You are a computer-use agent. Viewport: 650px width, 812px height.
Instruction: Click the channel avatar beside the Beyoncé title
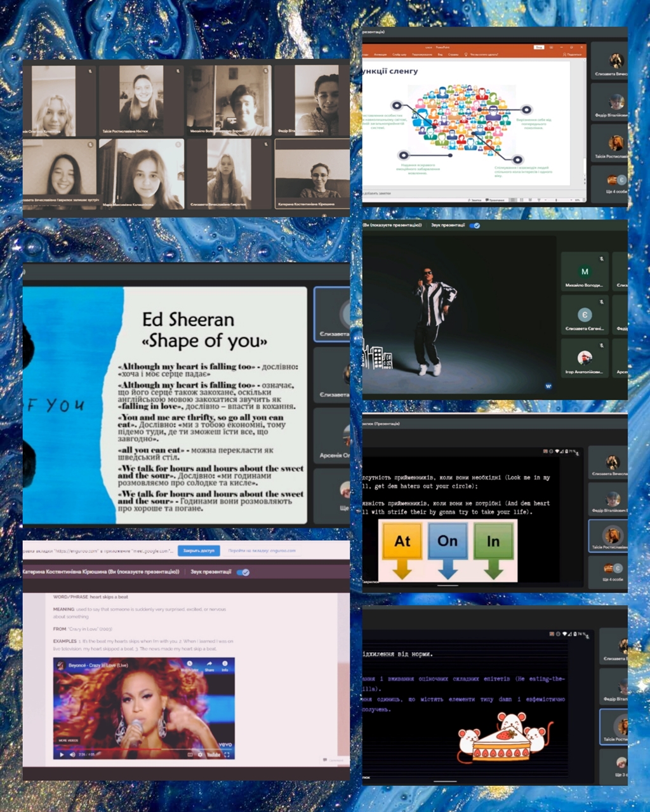[61, 665]
